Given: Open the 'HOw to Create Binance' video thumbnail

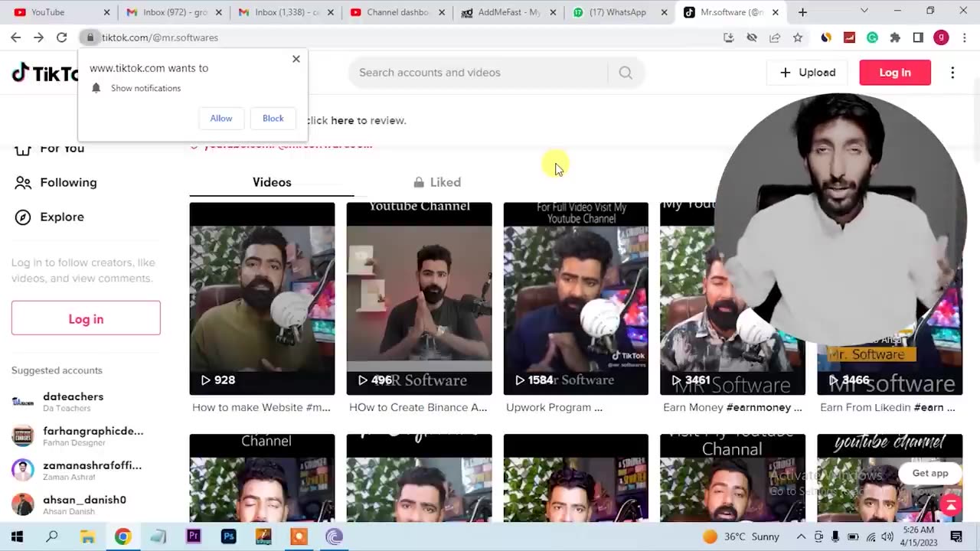Looking at the screenshot, I should pos(419,298).
